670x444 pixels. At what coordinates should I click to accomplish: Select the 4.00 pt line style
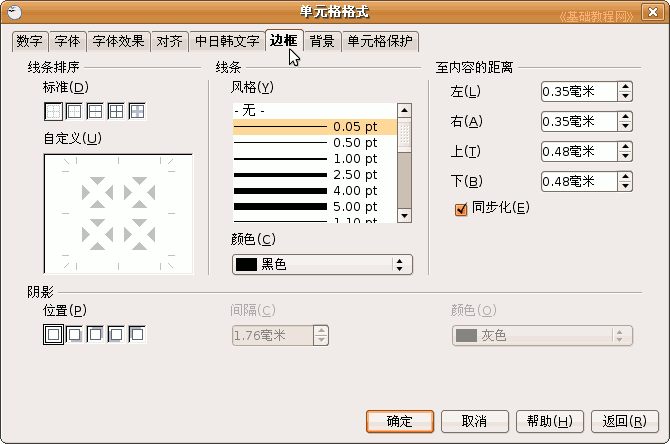pyautogui.click(x=315, y=191)
